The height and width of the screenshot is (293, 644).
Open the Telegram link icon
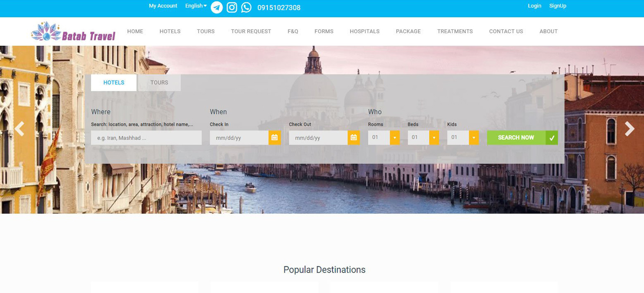point(216,7)
